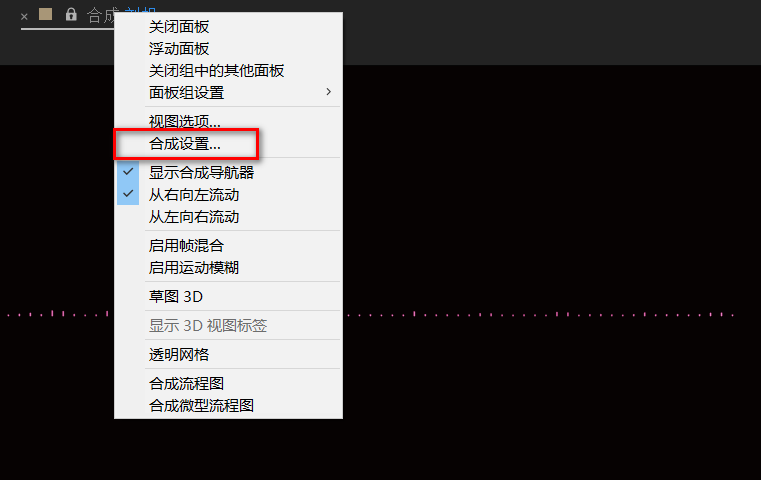Click the tan composition label color square
Viewport: 761px width, 480px height.
point(46,14)
